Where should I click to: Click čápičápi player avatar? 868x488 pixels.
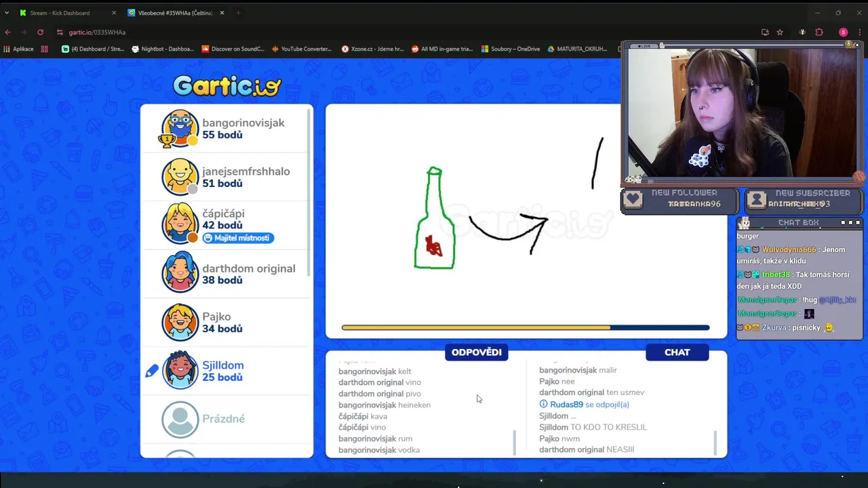click(180, 225)
